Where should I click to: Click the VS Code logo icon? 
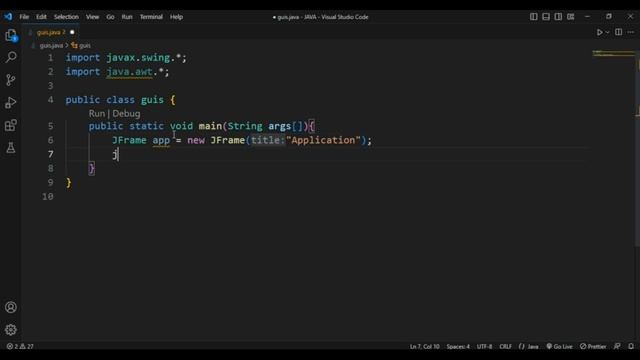(8, 17)
